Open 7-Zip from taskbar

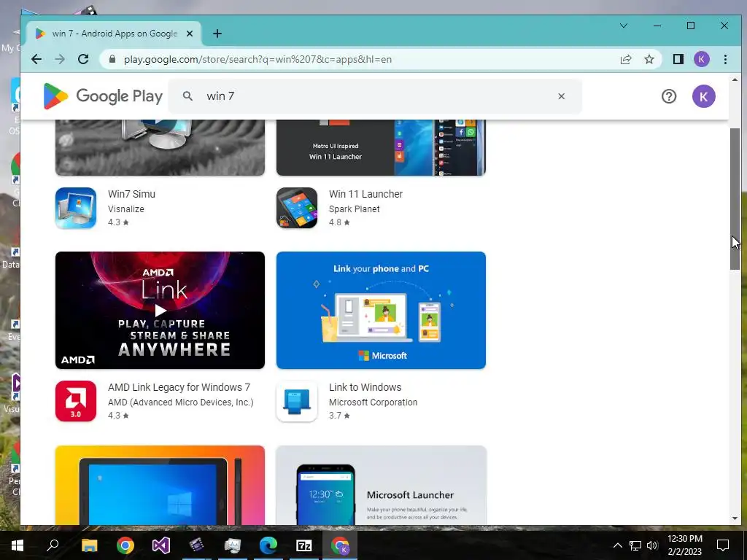tap(304, 545)
